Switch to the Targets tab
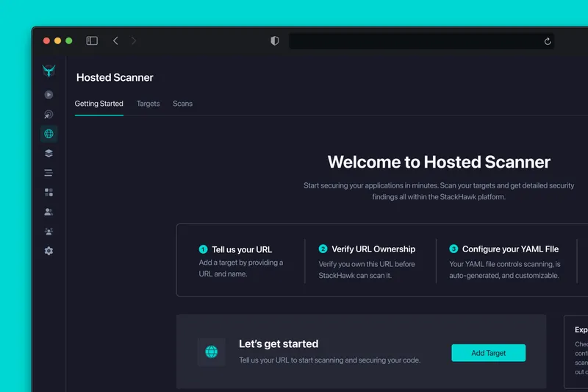 tap(148, 104)
